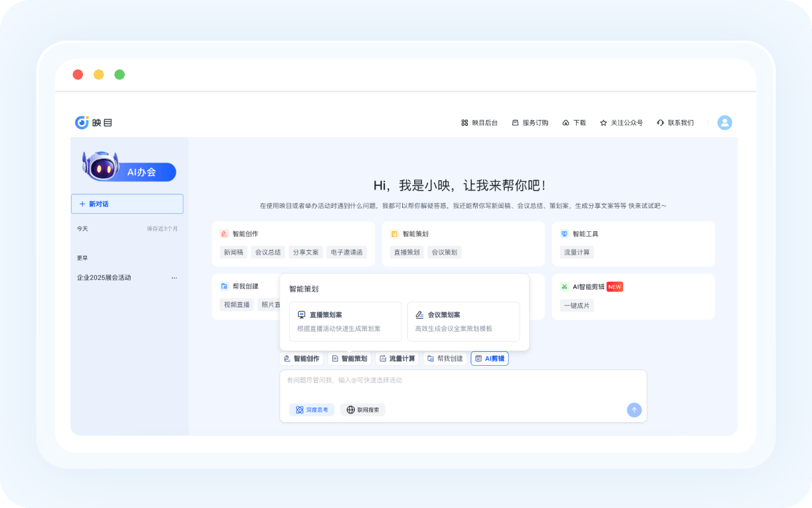
Task: Collapse the 智能策划 toolbar chip
Action: (x=350, y=359)
